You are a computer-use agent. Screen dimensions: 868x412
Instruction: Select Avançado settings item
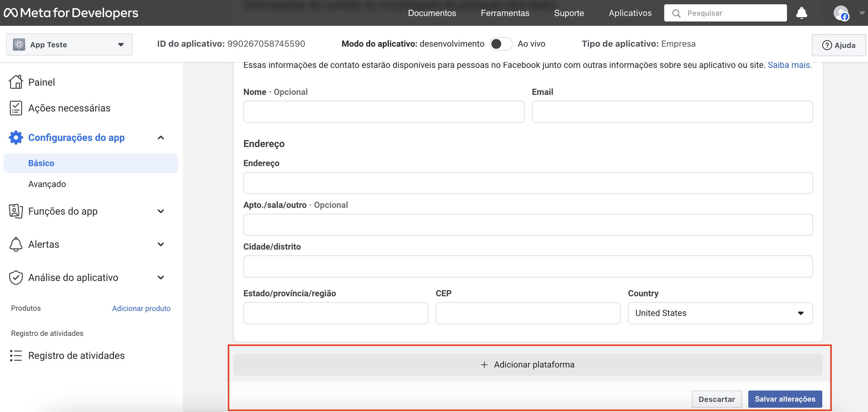pos(47,184)
